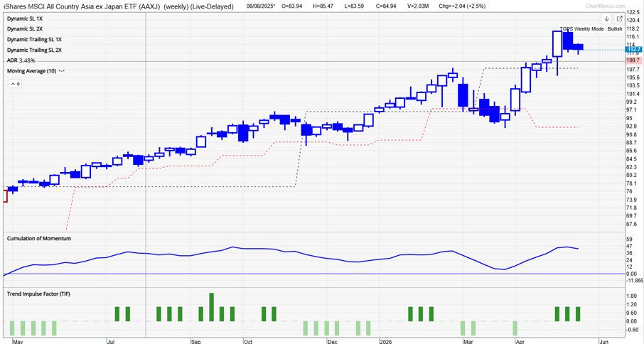Viewport: 644px width, 344px height.
Task: Open chart in popup window icon
Action: (619, 19)
